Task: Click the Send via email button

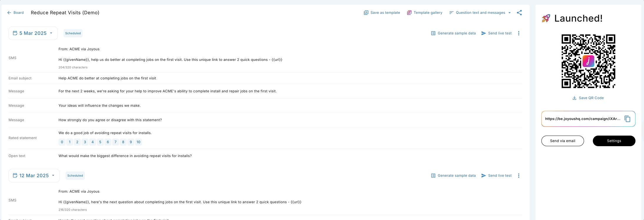Action: point(562,141)
